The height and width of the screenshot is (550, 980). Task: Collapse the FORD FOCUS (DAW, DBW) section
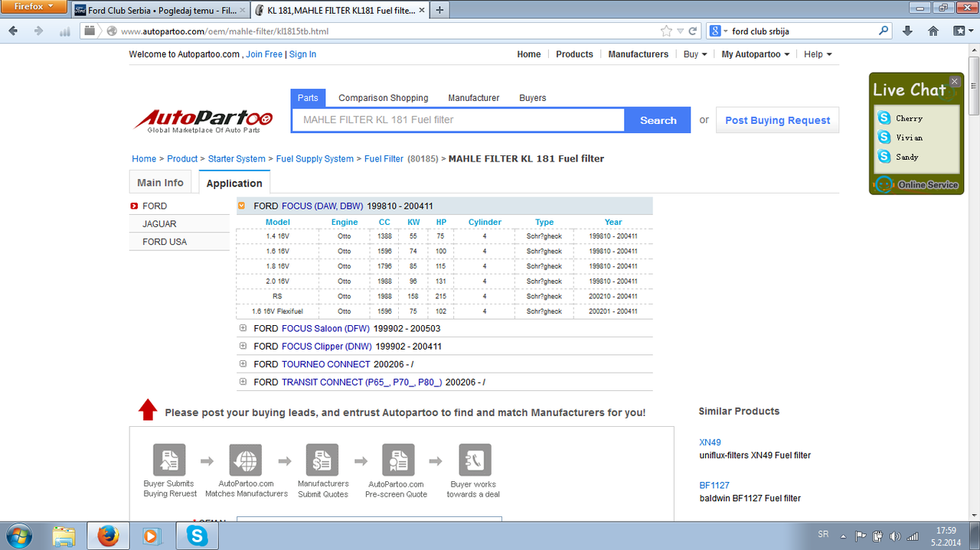click(x=242, y=206)
